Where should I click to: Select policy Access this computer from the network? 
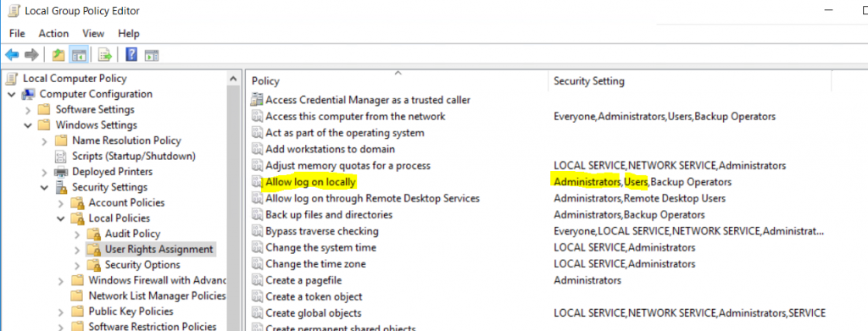pyautogui.click(x=355, y=117)
